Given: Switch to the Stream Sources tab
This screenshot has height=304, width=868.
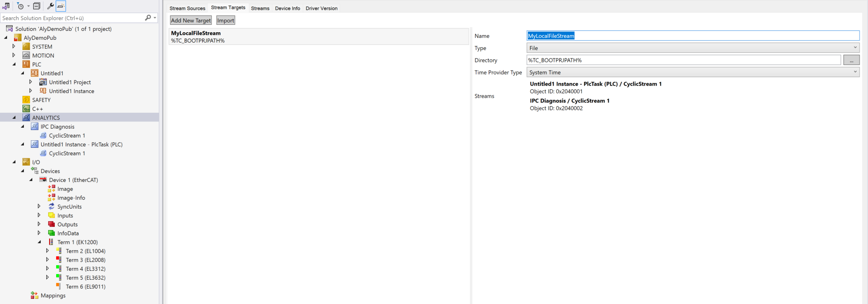Looking at the screenshot, I should pyautogui.click(x=187, y=8).
